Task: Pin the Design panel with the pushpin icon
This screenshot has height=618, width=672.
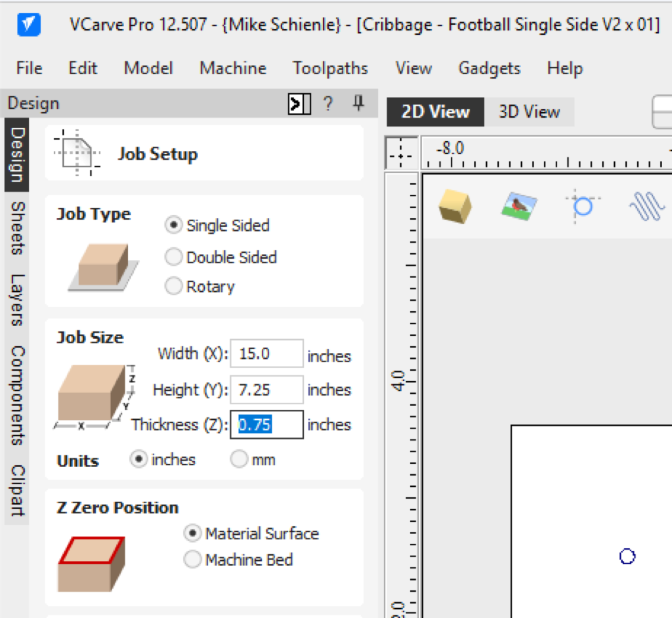Action: coord(358,103)
